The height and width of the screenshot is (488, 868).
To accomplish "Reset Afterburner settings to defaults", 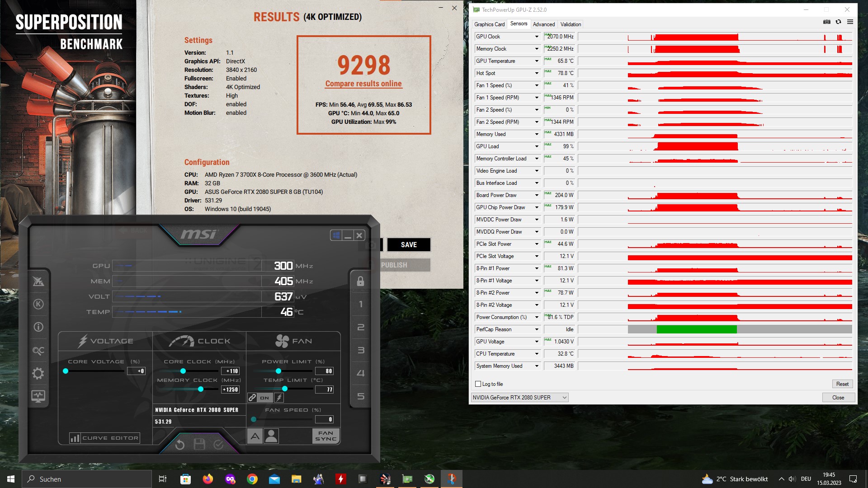I will click(179, 445).
